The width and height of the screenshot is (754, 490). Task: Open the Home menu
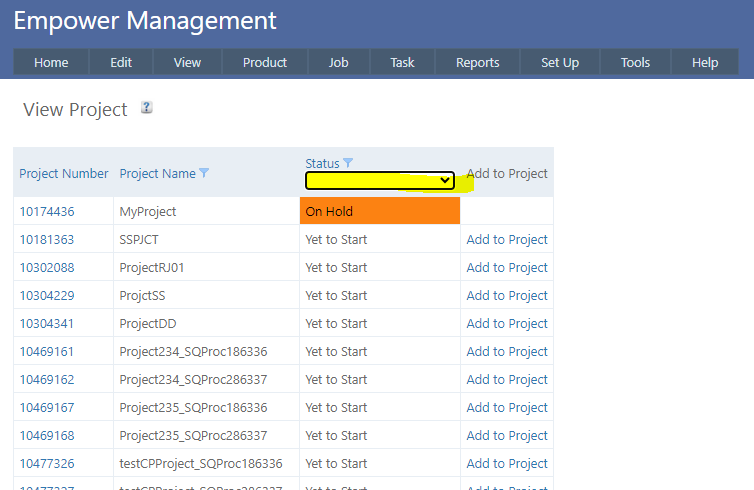point(51,62)
